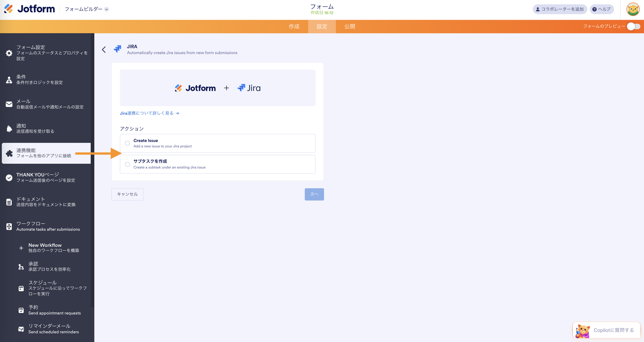Click コラボレーターを追加 button

(x=560, y=9)
